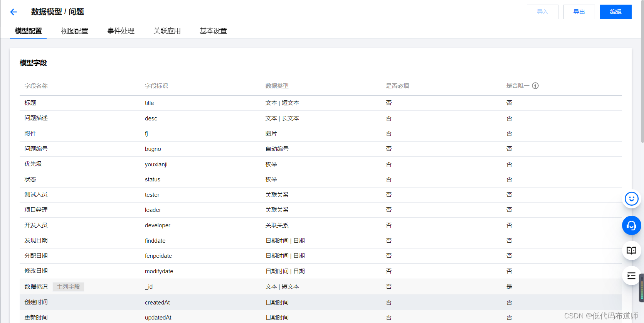644x323 pixels.
Task: Select the 附件 field name cell
Action: [x=30, y=134]
